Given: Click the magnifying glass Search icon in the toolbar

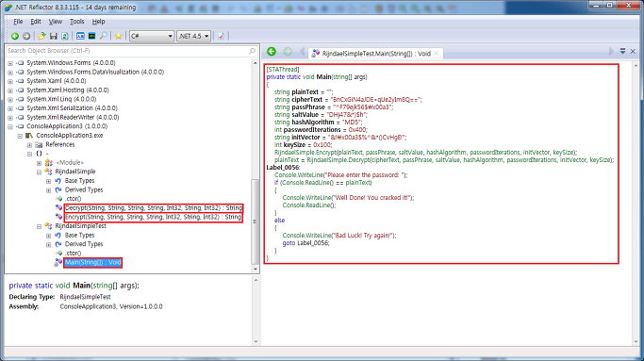Looking at the screenshot, I should [x=104, y=36].
